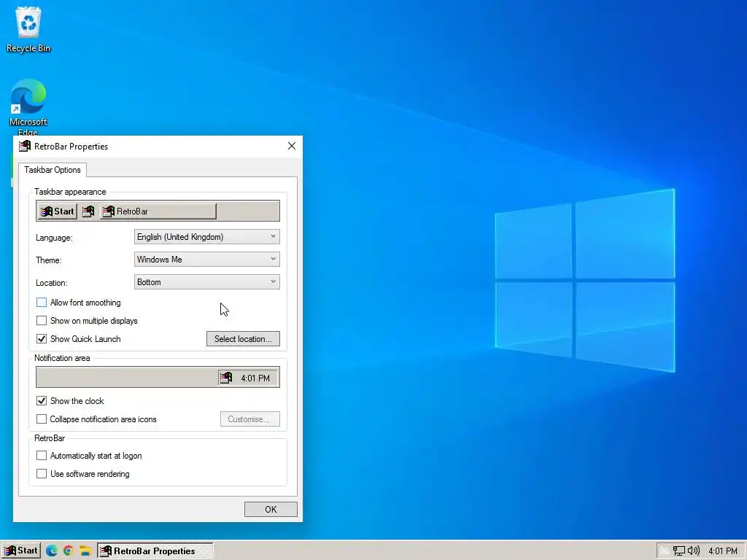
Task: Enable Collapse notification area icons
Action: tap(42, 419)
